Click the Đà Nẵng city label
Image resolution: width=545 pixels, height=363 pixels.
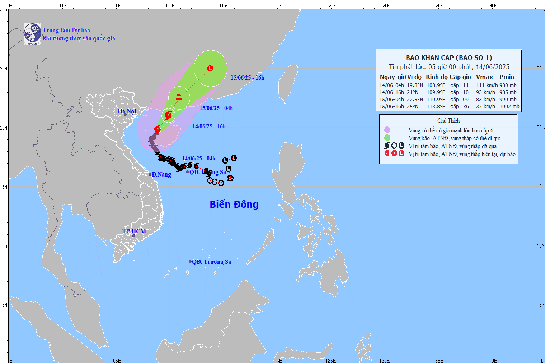click(161, 175)
